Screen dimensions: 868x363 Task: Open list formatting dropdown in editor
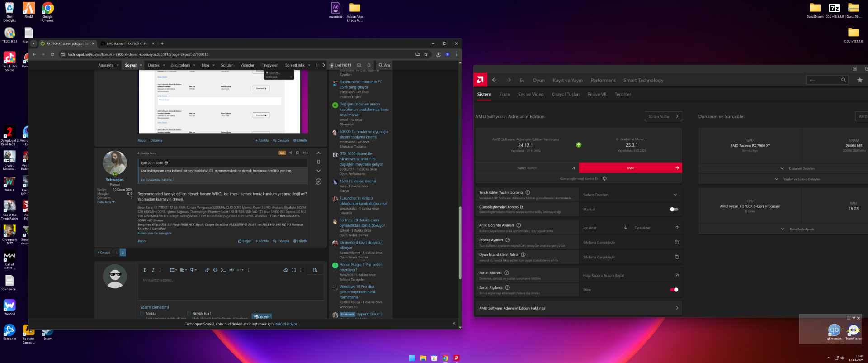click(x=174, y=270)
